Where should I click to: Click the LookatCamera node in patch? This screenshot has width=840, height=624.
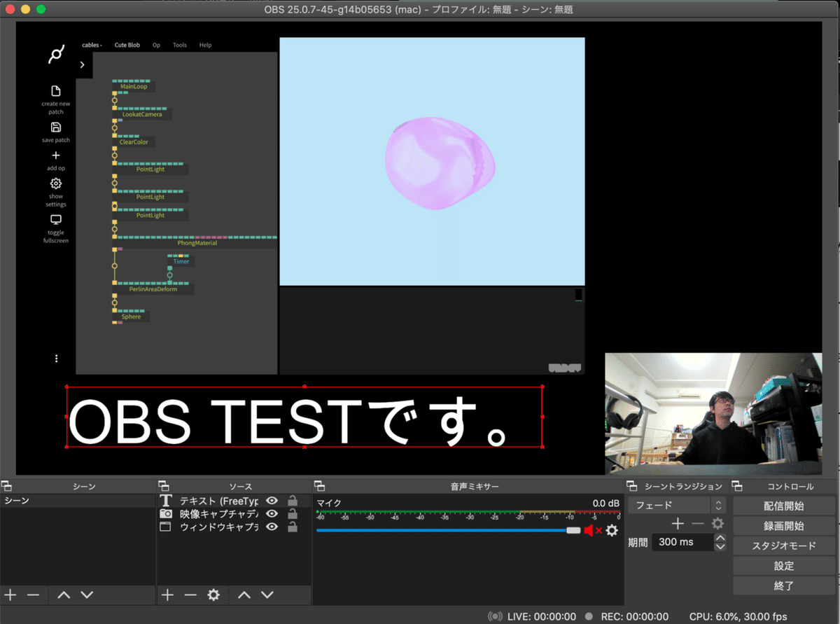pyautogui.click(x=142, y=113)
